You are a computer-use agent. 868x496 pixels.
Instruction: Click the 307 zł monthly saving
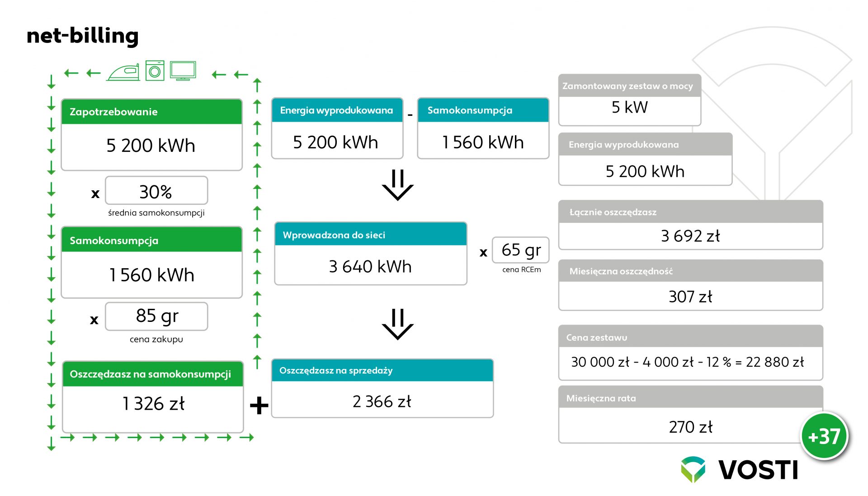click(x=690, y=297)
